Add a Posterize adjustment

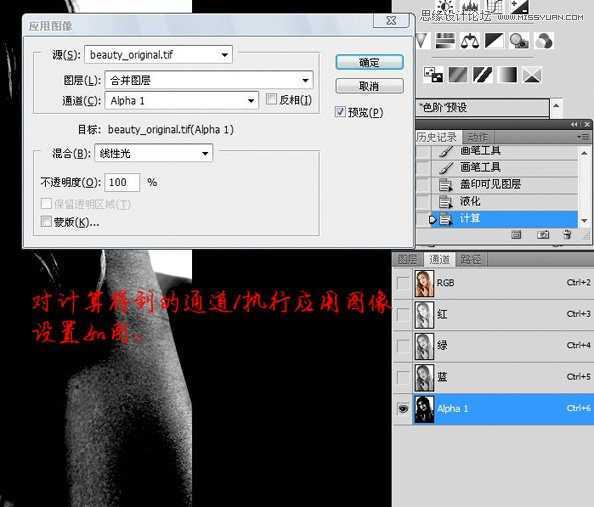coord(458,75)
